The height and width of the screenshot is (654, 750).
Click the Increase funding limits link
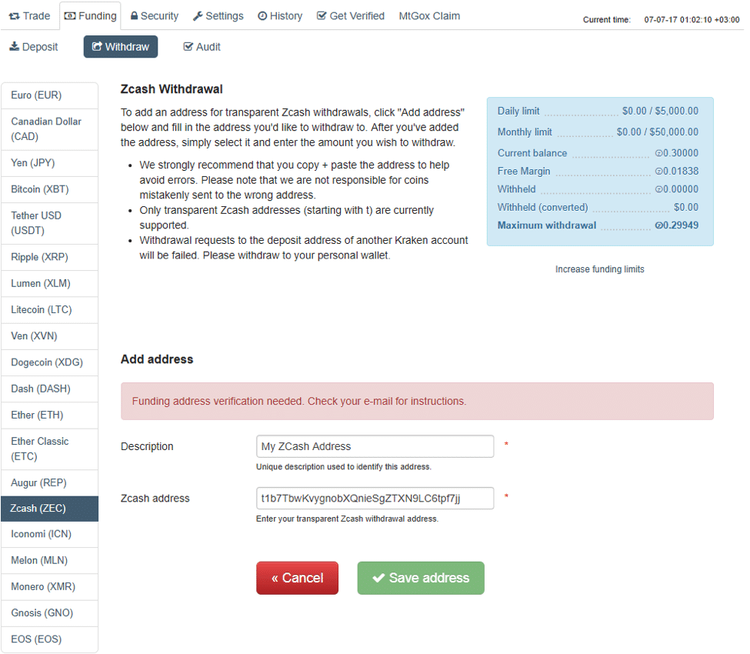[x=599, y=269]
